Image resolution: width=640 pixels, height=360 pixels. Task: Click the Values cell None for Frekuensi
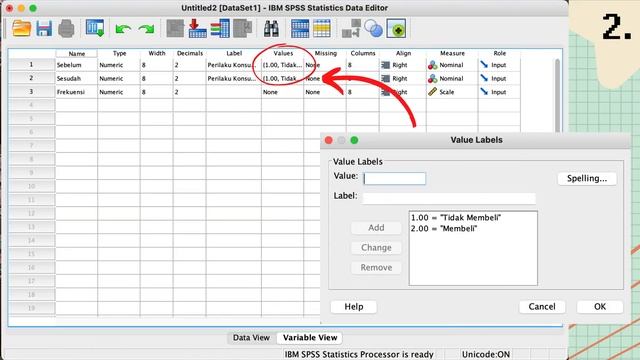coord(282,92)
